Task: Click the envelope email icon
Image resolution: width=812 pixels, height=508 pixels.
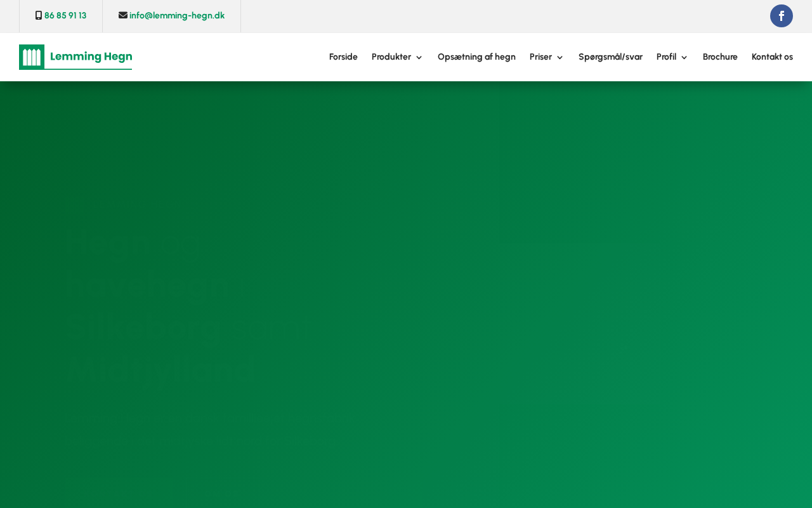Action: pyautogui.click(x=123, y=15)
